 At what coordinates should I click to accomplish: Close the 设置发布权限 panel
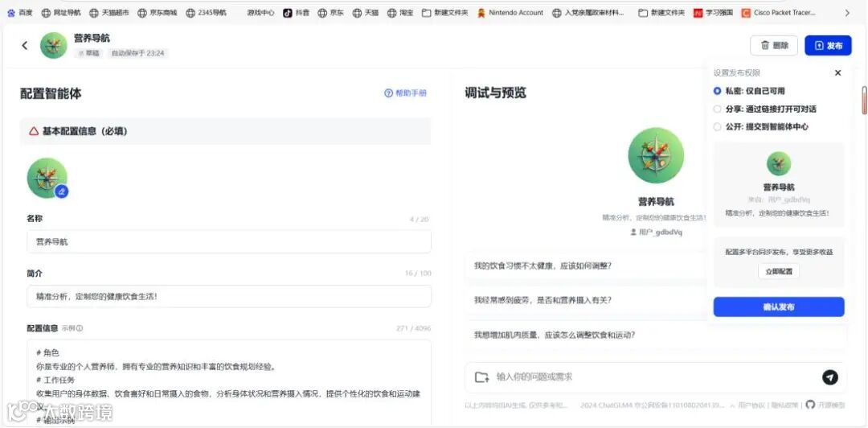tap(837, 72)
